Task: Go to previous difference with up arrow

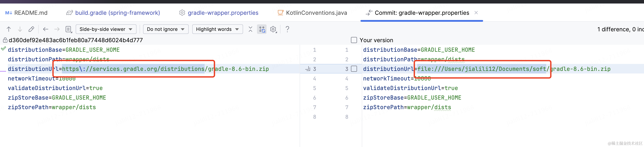Action: 9,29
